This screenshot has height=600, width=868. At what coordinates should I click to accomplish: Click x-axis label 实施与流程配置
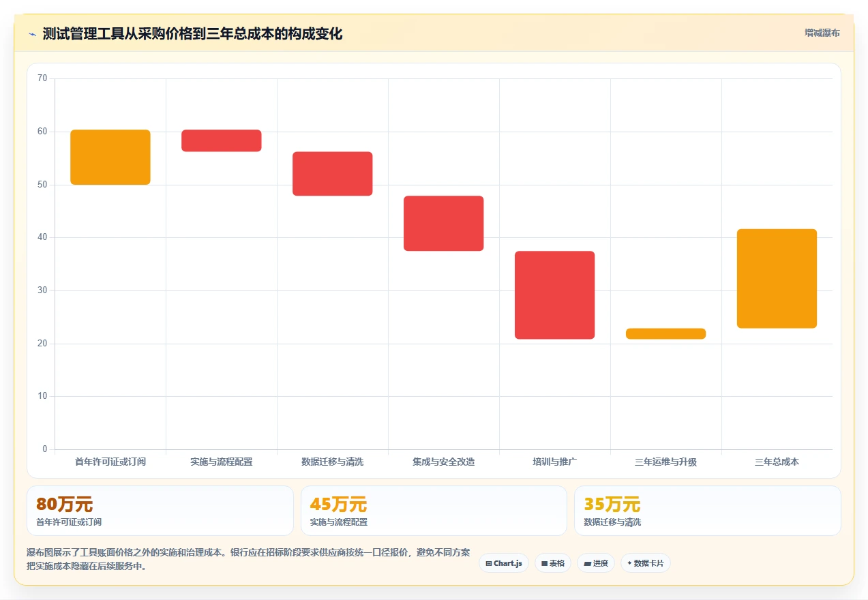222,462
